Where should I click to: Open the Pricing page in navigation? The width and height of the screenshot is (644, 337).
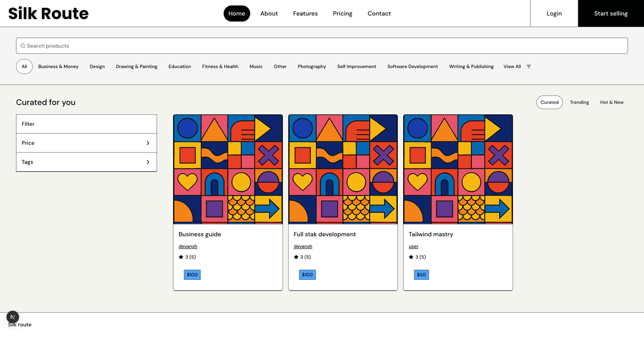click(x=342, y=14)
